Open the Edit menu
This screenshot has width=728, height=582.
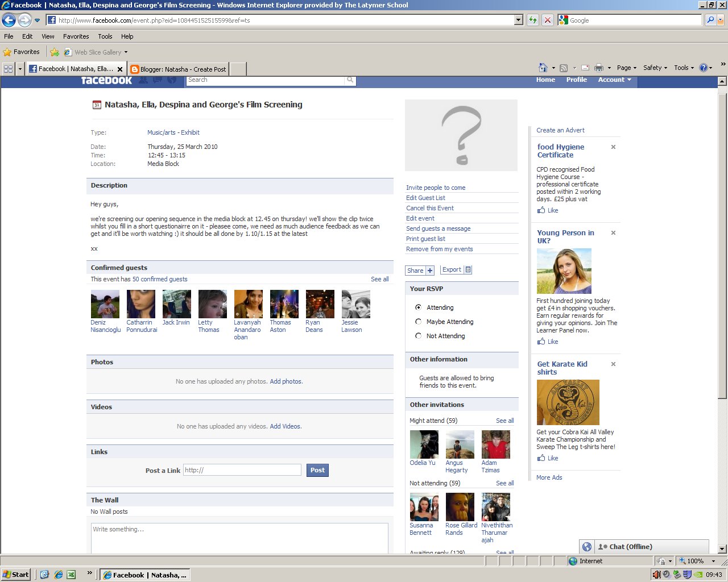(x=27, y=36)
